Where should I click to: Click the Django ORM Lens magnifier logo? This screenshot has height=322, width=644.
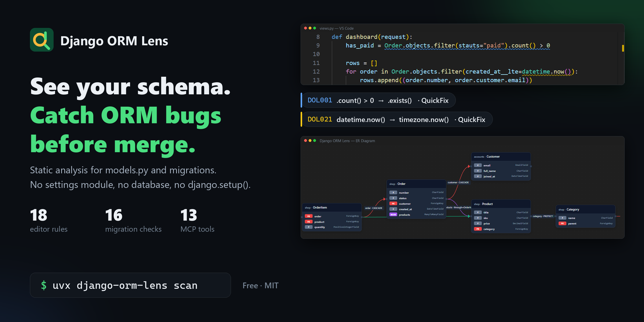pyautogui.click(x=42, y=40)
